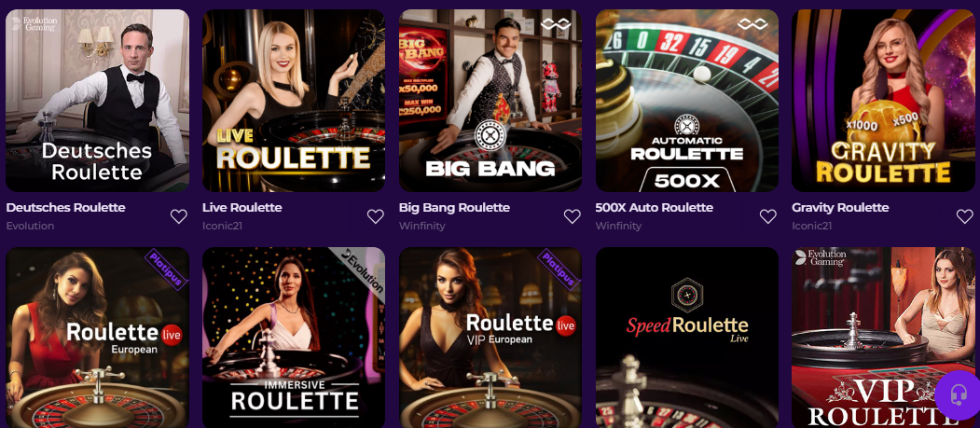Open live support headset chat button

coord(957,394)
